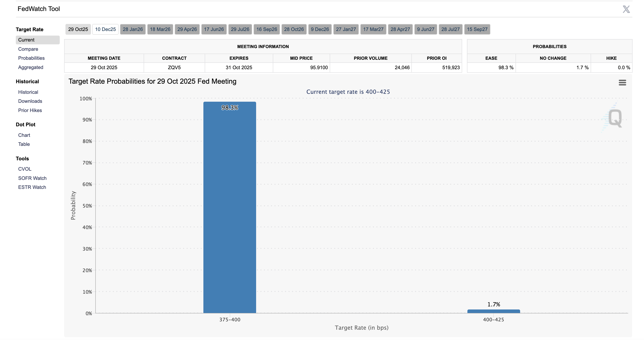Open the Dot Plot Table link
The width and height of the screenshot is (644, 340).
click(x=24, y=144)
